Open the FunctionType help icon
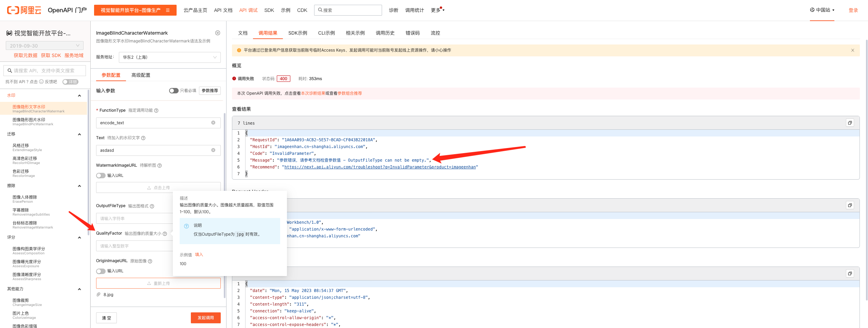 [156, 110]
